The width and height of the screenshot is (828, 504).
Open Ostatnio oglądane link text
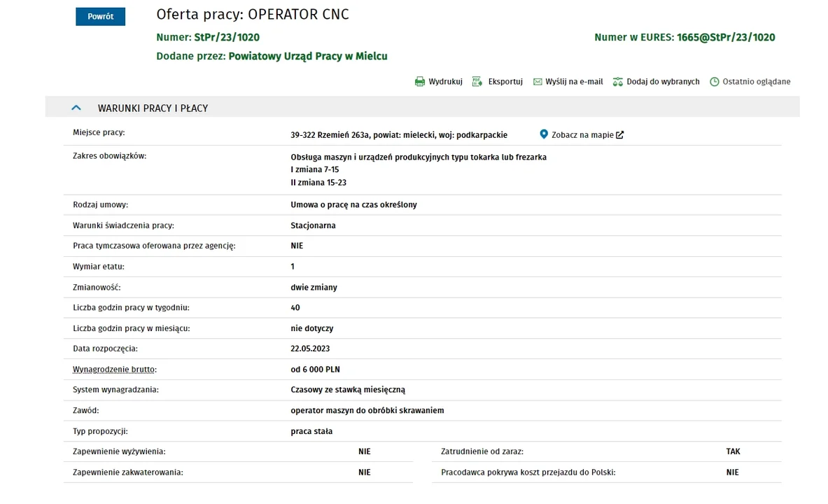pos(757,82)
